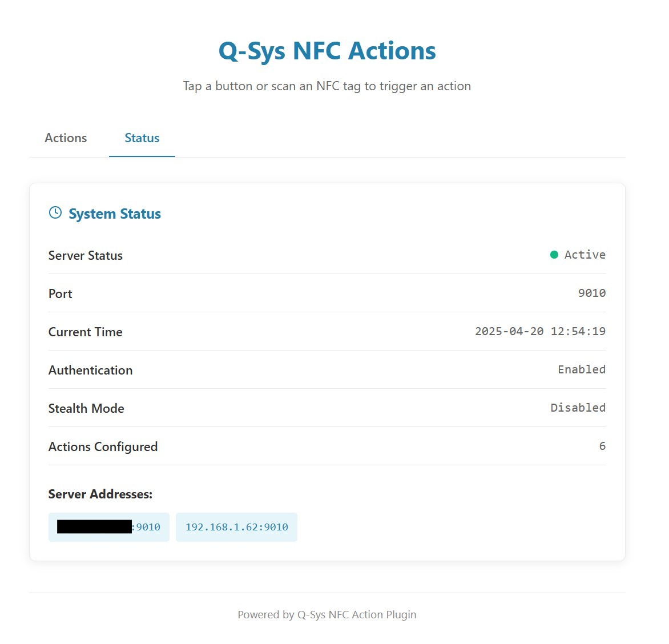Click the Stealth Mode row label
Image resolution: width=669 pixels, height=644 pixels.
click(x=86, y=408)
